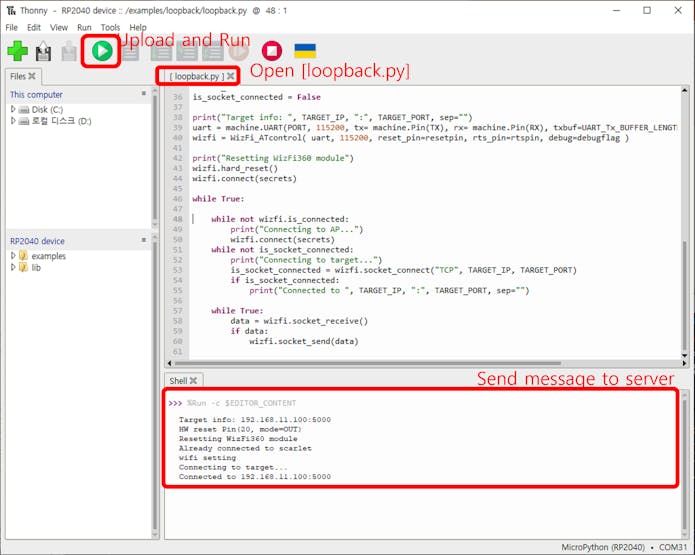Click the Ukraine flag support icon

tap(305, 51)
